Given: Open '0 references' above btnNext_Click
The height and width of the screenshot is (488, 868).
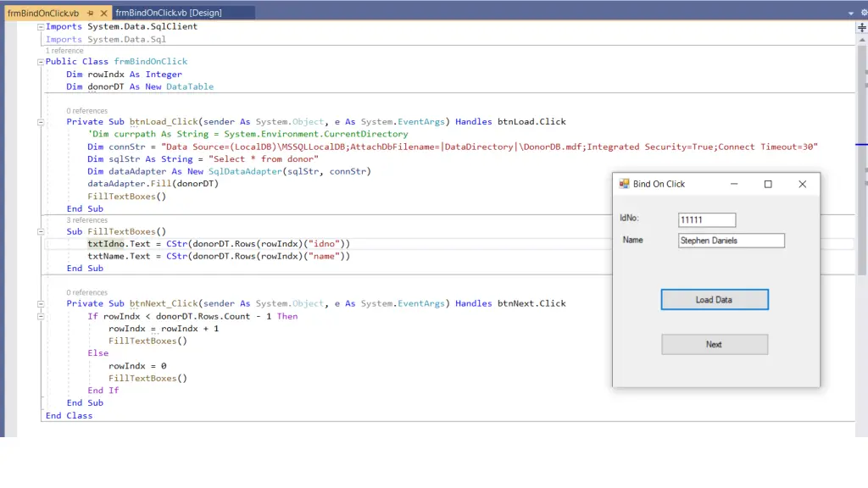Looking at the screenshot, I should pyautogui.click(x=87, y=292).
